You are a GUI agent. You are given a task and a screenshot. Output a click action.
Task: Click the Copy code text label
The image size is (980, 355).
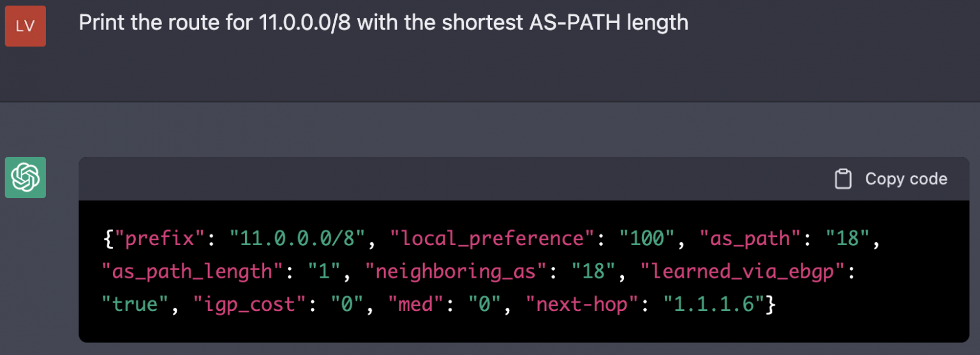click(x=906, y=179)
